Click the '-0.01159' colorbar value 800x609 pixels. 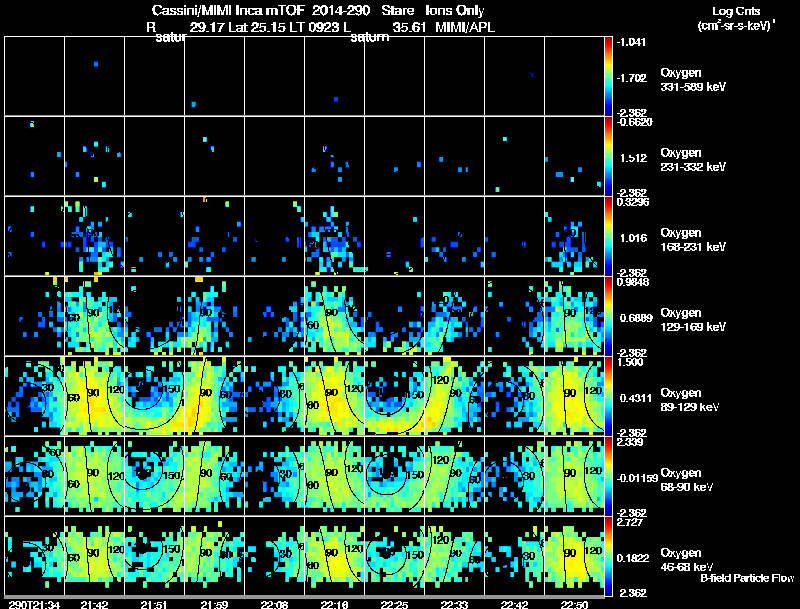click(637, 478)
